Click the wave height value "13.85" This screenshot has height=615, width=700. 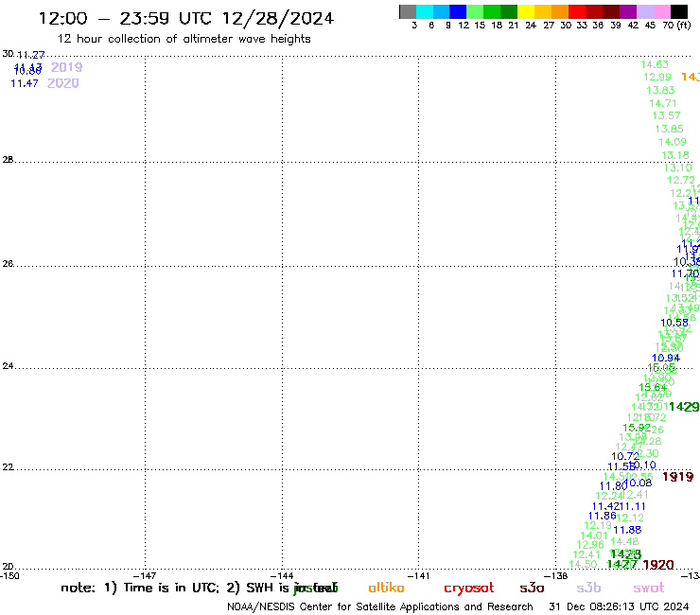(669, 129)
